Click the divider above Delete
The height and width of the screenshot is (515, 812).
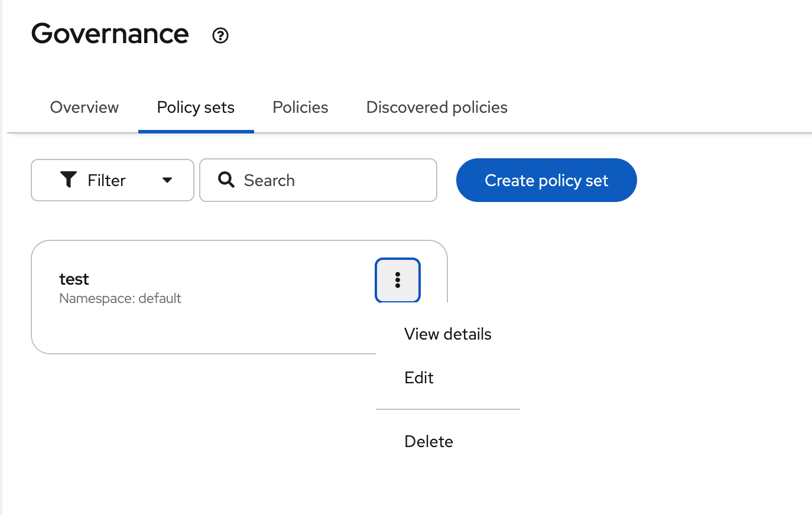[447, 409]
